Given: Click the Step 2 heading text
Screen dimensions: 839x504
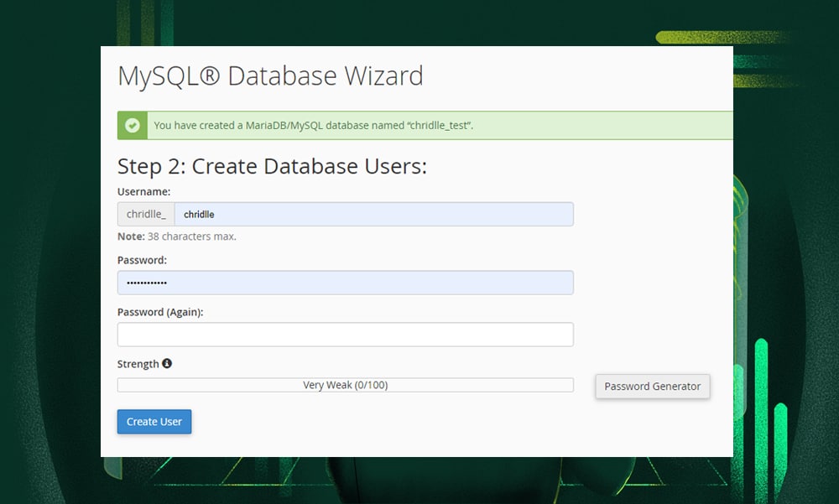Looking at the screenshot, I should click(x=272, y=166).
